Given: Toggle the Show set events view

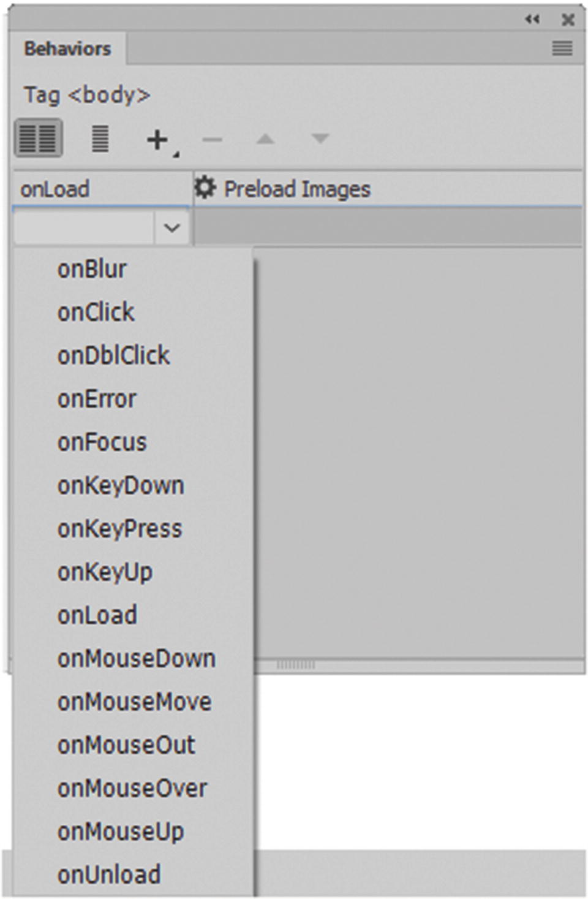Looking at the screenshot, I should tap(39, 138).
